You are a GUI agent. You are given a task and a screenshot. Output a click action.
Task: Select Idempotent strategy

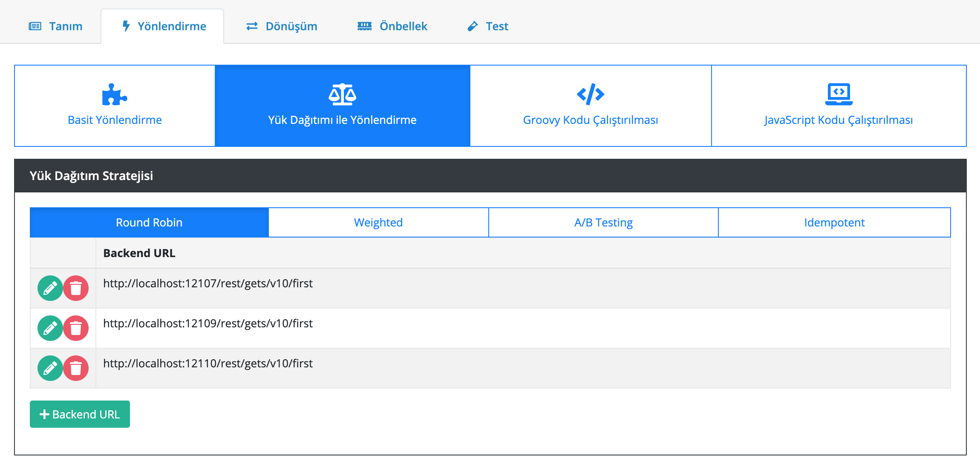834,223
